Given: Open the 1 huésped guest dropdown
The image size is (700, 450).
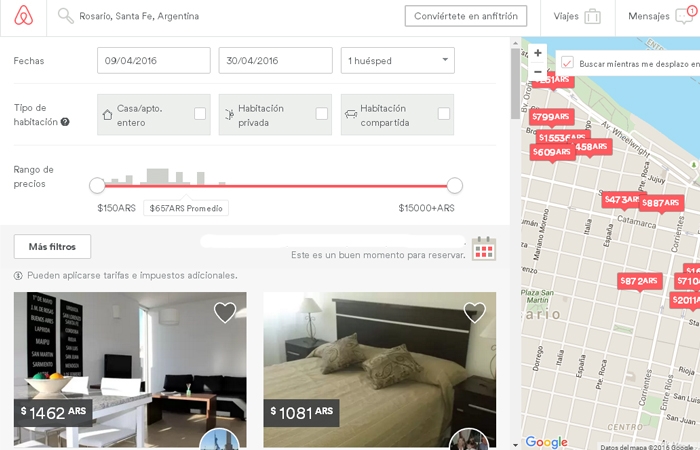Looking at the screenshot, I should [x=398, y=61].
